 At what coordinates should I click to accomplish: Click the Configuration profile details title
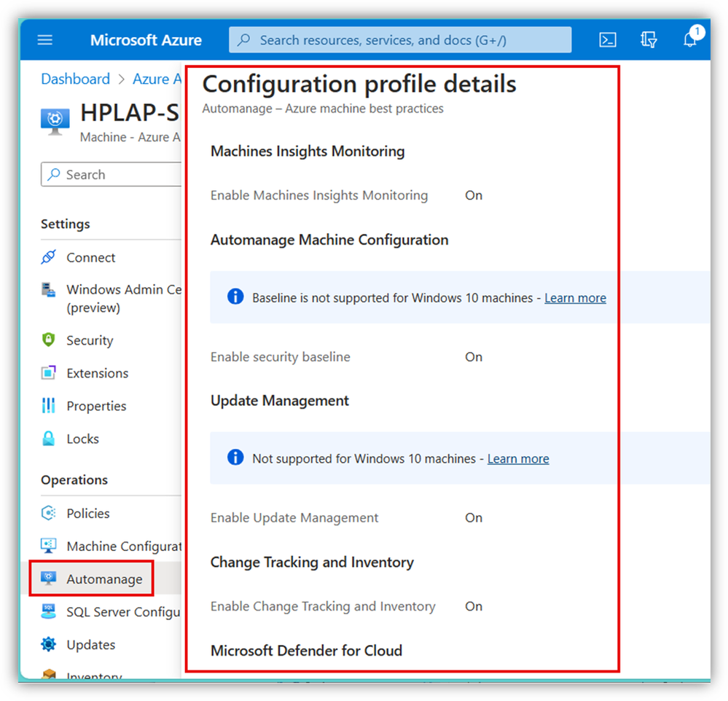coord(359,85)
